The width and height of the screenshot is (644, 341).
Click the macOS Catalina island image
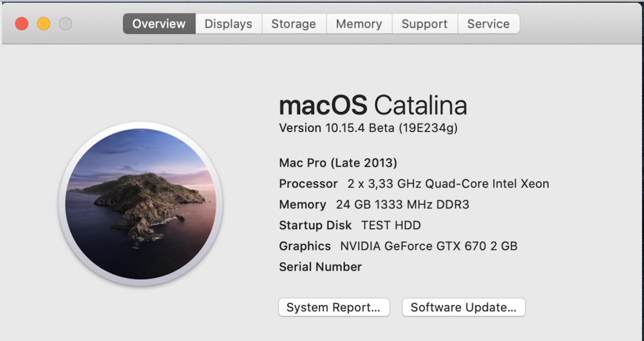point(141,203)
